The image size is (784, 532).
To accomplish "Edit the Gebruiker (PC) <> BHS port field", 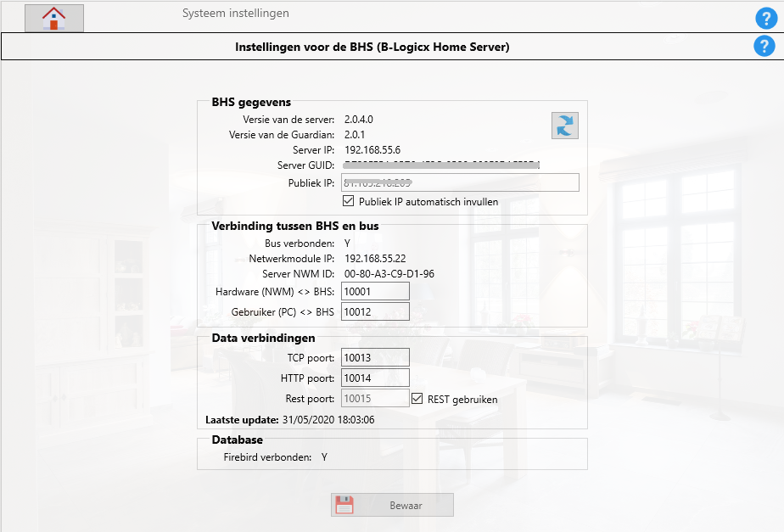I will [376, 311].
